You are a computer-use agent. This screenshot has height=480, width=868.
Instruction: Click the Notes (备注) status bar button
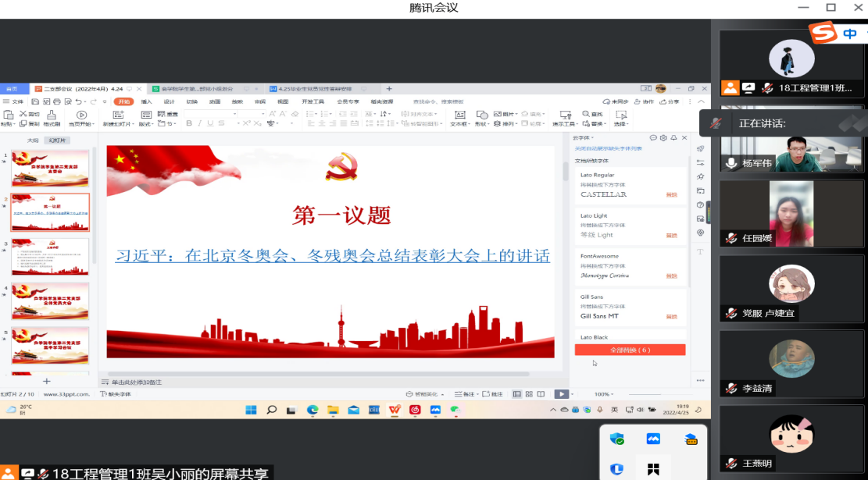coord(464,394)
